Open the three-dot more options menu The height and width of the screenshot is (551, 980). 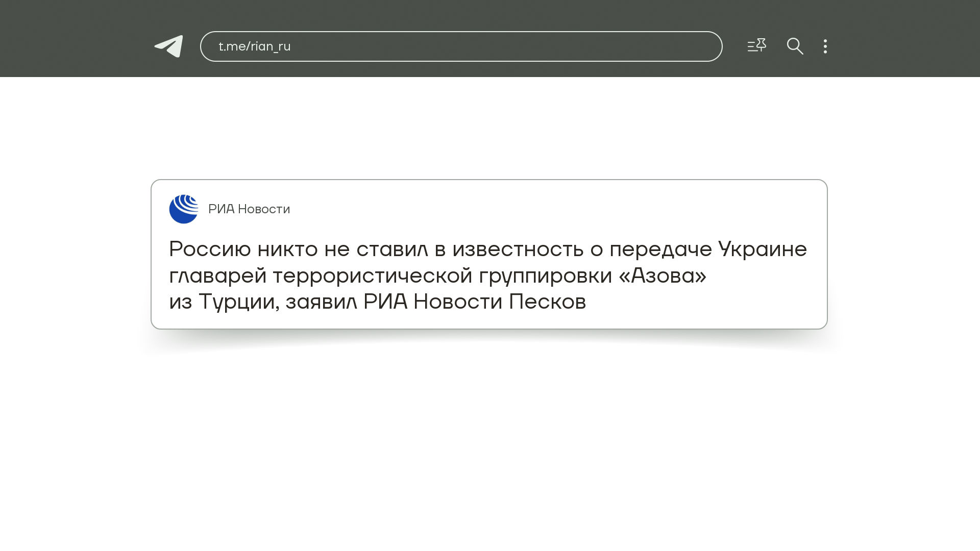[825, 46]
